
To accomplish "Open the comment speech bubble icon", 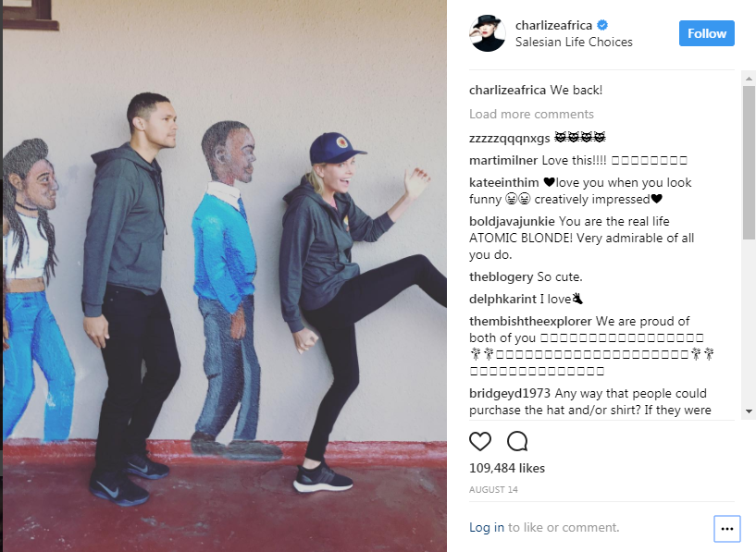I will pos(517,441).
